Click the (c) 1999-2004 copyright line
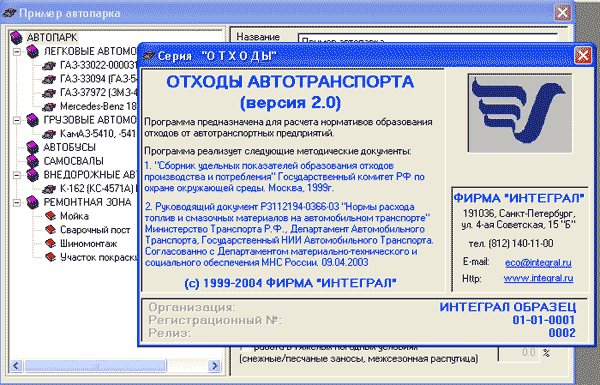This screenshot has height=385, width=600. (290, 283)
